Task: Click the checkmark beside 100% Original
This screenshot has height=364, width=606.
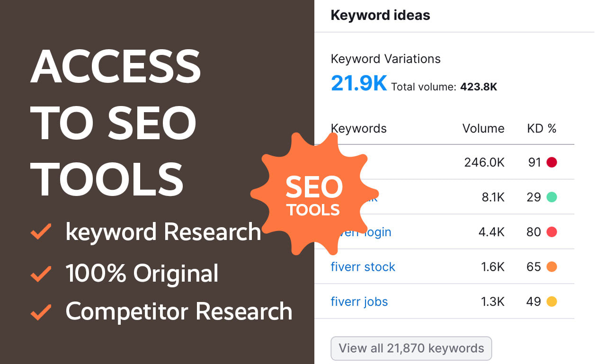Action: tap(41, 274)
